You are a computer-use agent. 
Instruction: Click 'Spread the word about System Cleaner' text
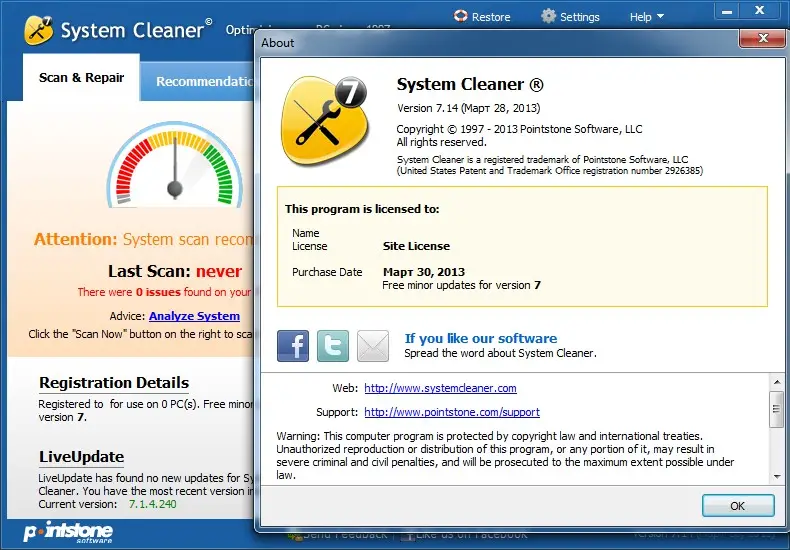coord(500,353)
